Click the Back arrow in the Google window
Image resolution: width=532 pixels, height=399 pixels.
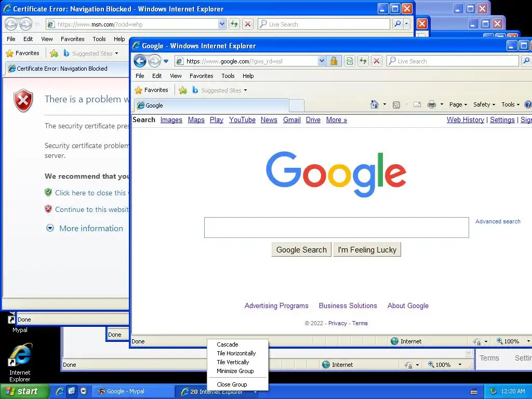point(140,61)
